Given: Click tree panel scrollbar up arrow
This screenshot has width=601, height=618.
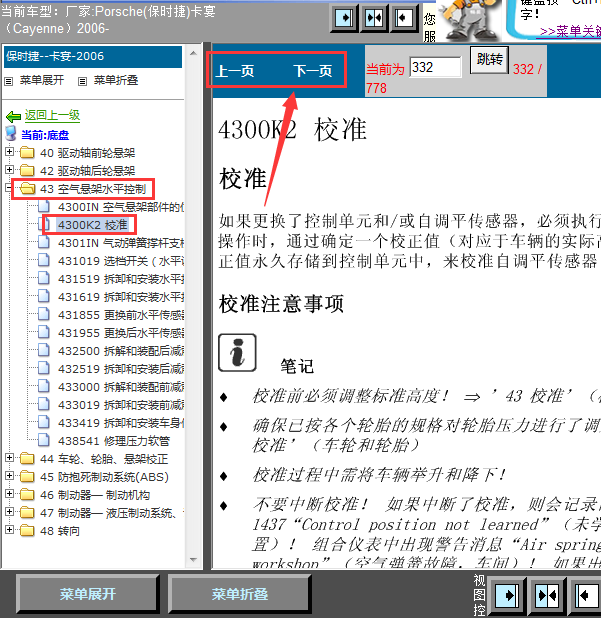Looking at the screenshot, I should [x=193, y=53].
